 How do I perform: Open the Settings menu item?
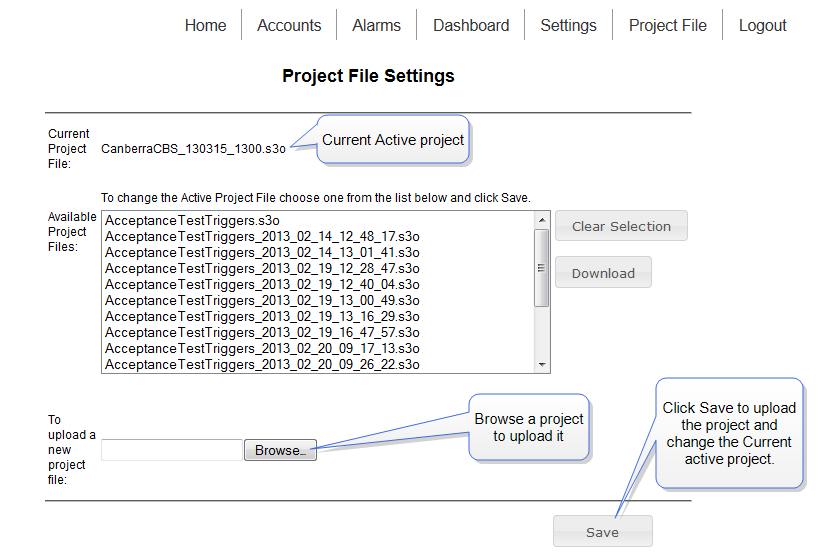coord(568,25)
